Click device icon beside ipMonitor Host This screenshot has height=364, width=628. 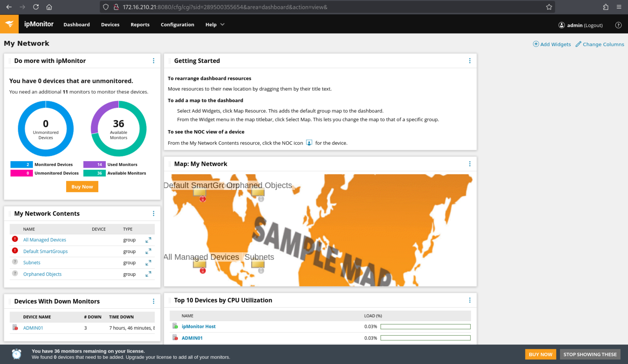(x=175, y=326)
